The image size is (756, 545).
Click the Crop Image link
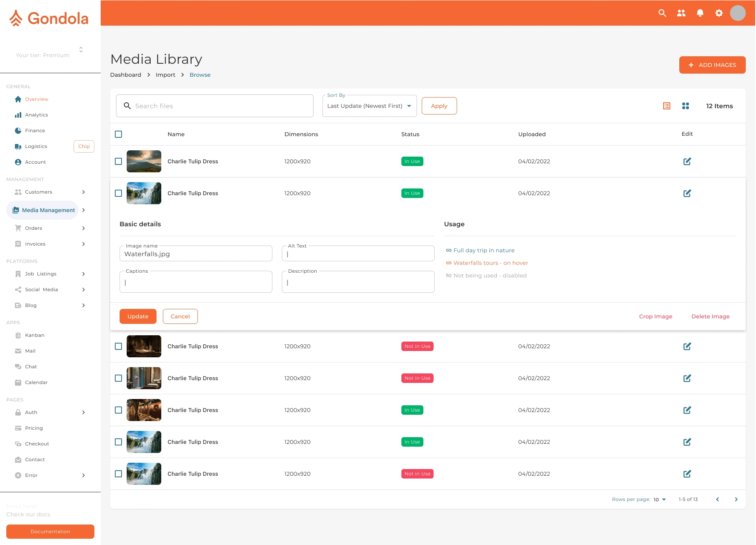[x=655, y=316]
